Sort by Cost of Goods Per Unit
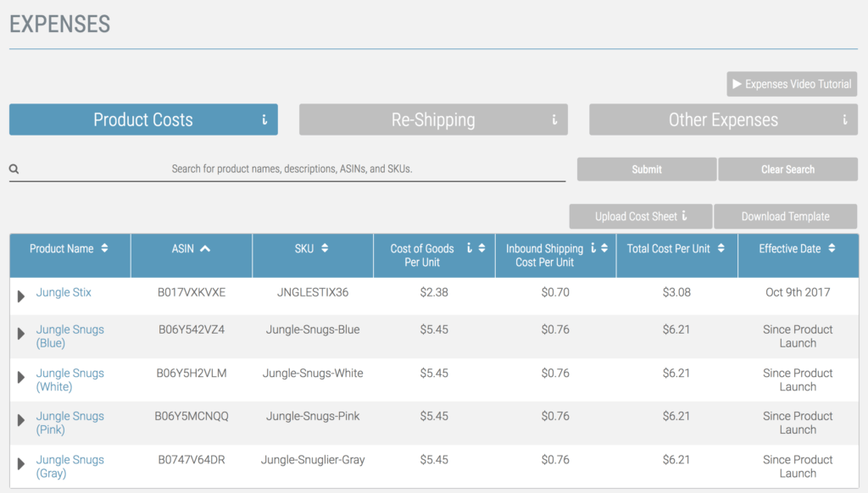 pos(482,248)
